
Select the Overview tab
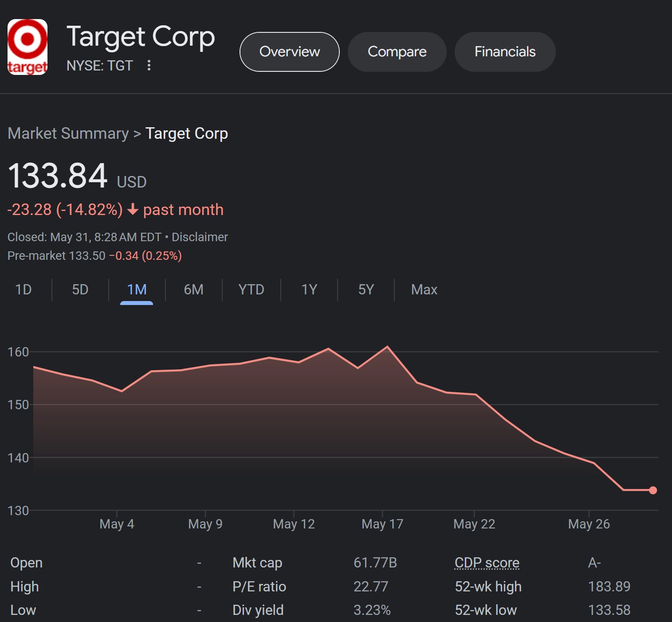[290, 52]
